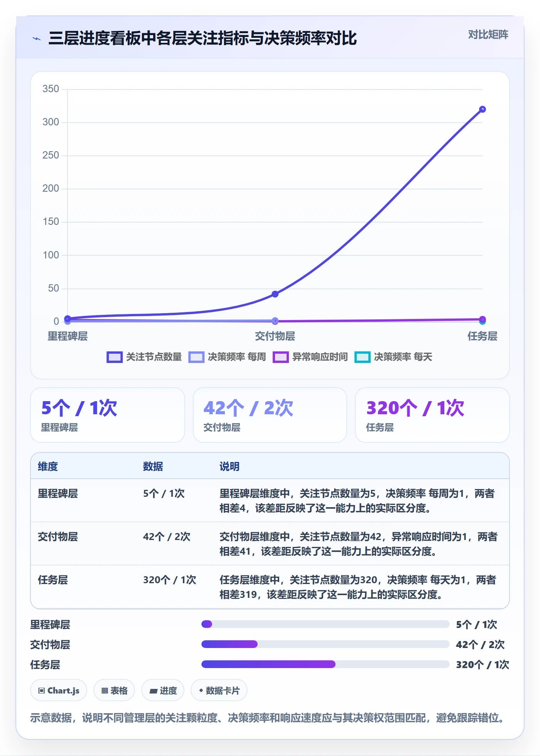Viewport: 540px width, 756px height.
Task: Click the 里程碑层 progress row label
Action: (50, 624)
